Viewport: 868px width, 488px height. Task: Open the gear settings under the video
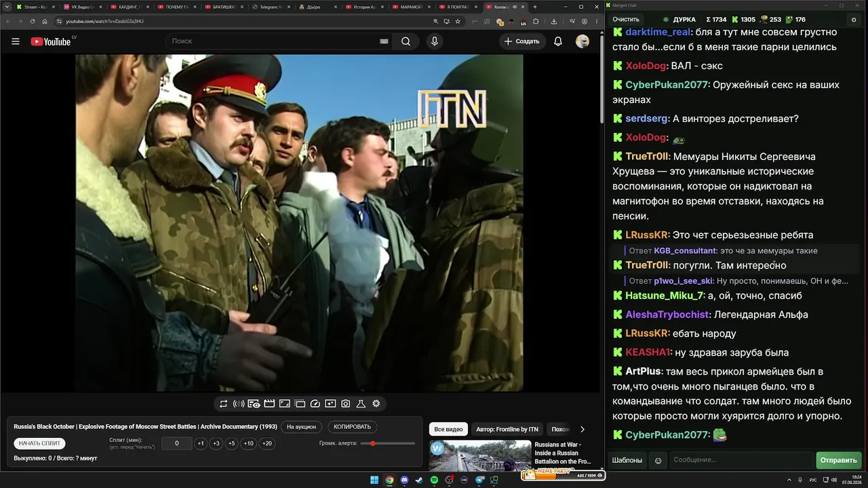[376, 404]
